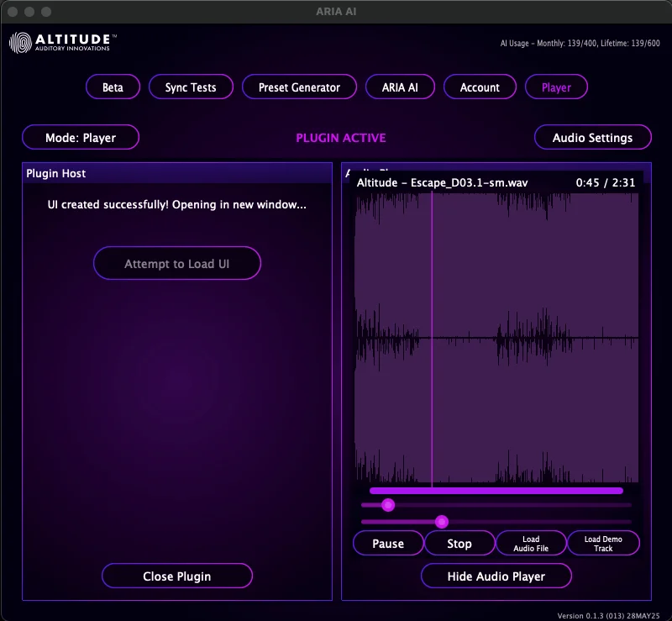View the Account page
This screenshot has width=672, height=621.
(x=480, y=87)
